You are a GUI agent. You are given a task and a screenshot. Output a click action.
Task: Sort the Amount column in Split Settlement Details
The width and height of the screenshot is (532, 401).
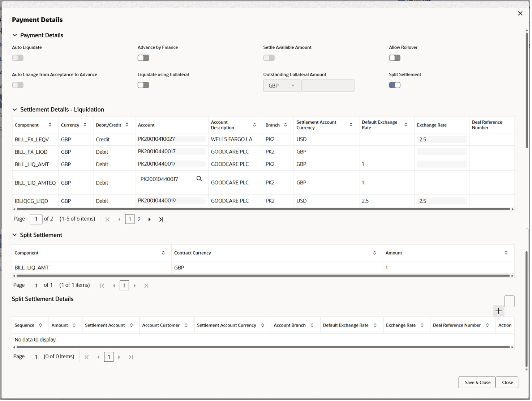[x=74, y=325]
